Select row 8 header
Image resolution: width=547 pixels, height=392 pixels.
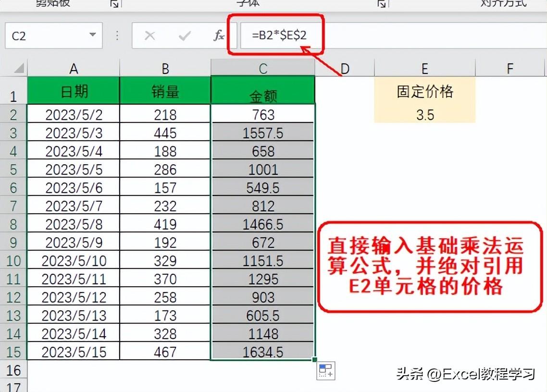point(13,223)
